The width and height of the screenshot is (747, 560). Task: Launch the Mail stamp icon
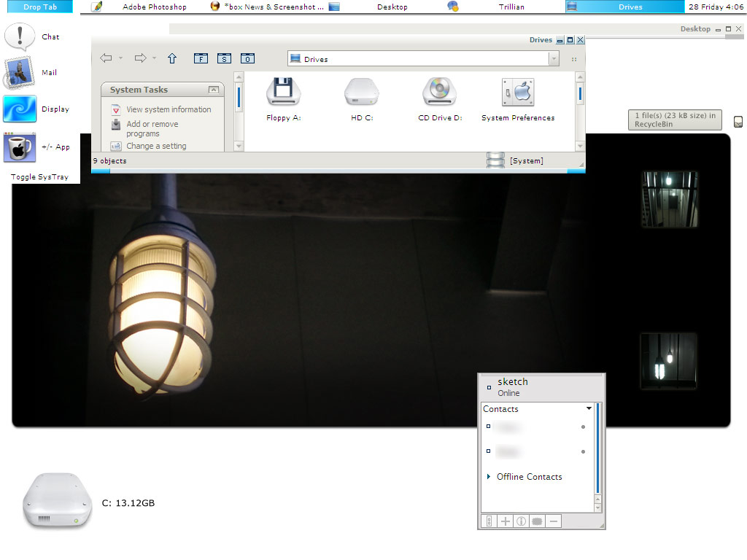click(x=20, y=72)
